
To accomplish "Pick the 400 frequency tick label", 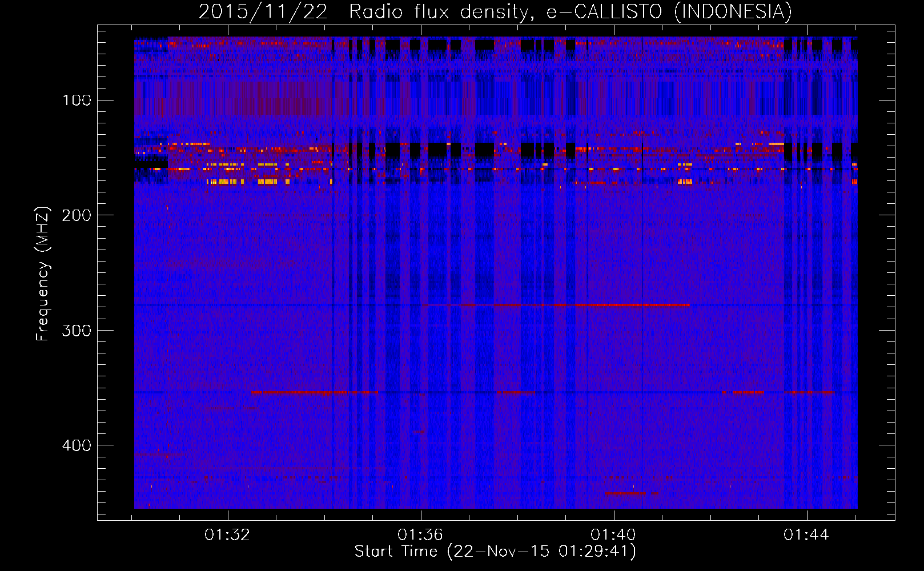I will [77, 445].
